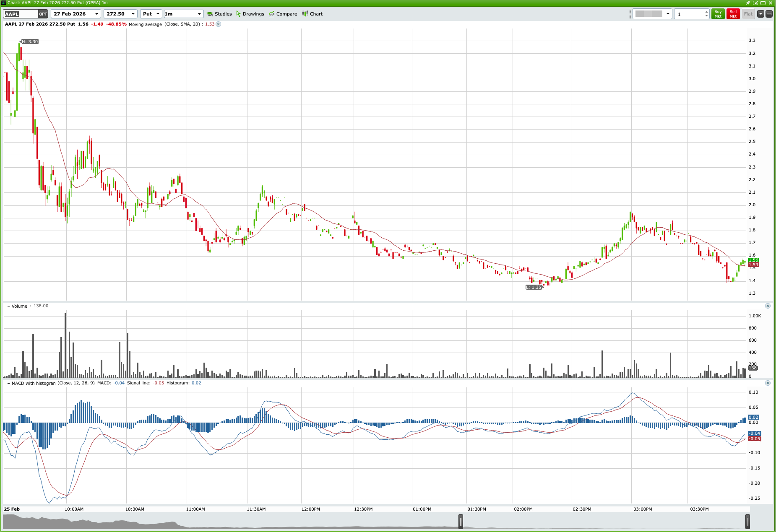Viewport: 776px width, 532px height.
Task: Open the Studies menu
Action: [220, 13]
